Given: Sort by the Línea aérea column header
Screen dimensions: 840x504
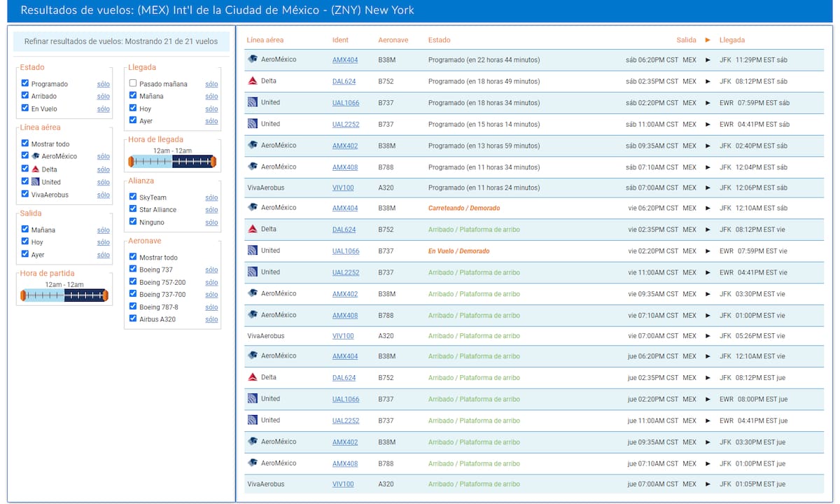Looking at the screenshot, I should 265,40.
